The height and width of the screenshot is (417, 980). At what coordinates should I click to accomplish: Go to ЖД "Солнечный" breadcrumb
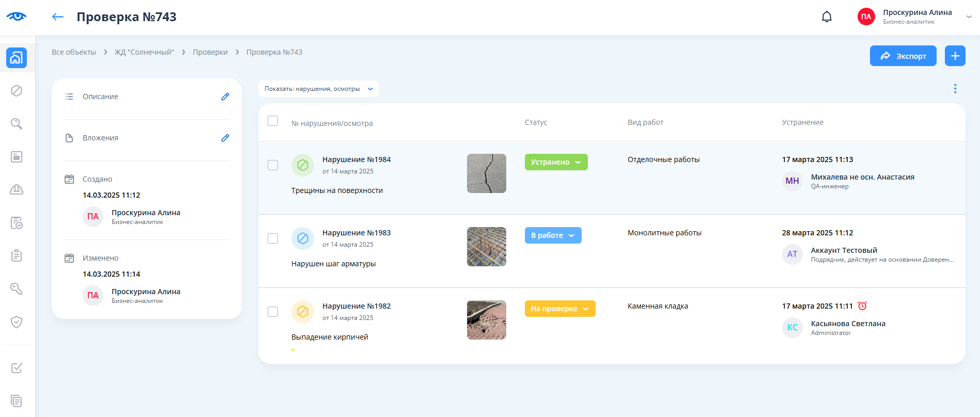(x=144, y=52)
